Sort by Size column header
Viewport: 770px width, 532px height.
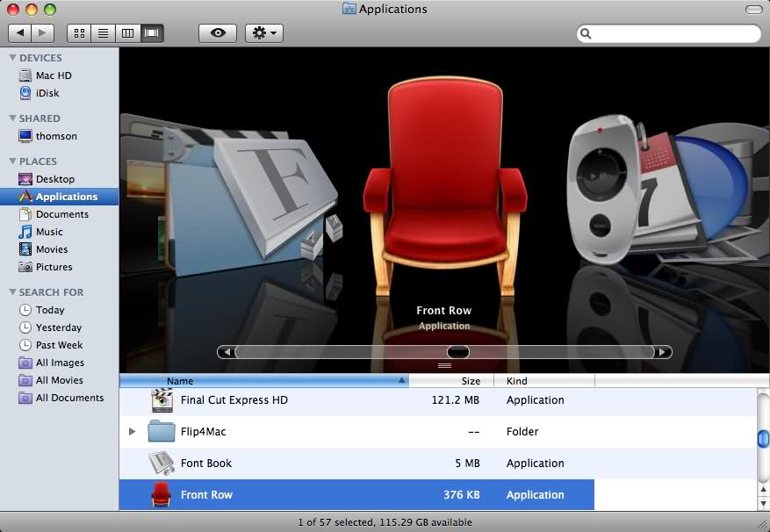click(450, 381)
